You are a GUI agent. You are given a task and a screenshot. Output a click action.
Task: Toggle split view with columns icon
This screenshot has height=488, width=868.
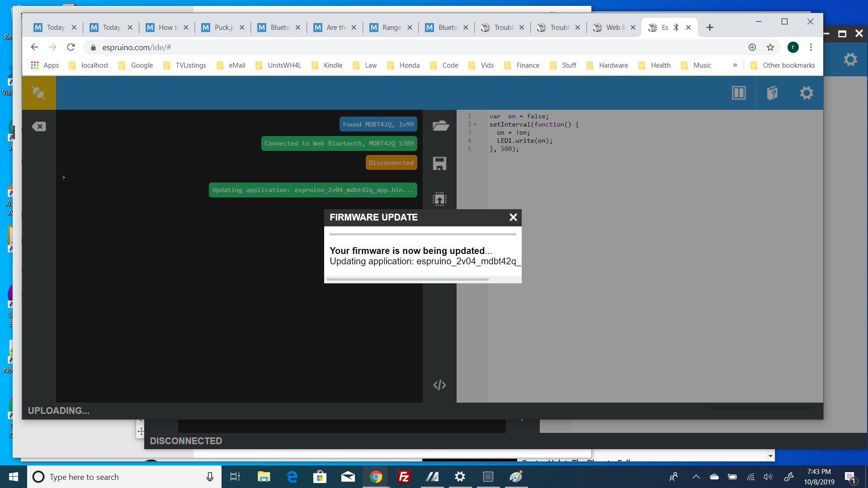point(738,93)
